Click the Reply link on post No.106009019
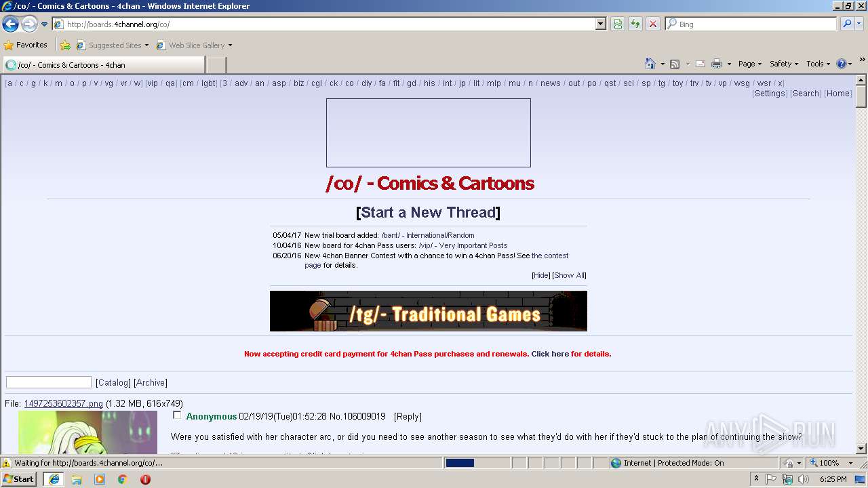Viewport: 868px width, 488px height. [408, 416]
